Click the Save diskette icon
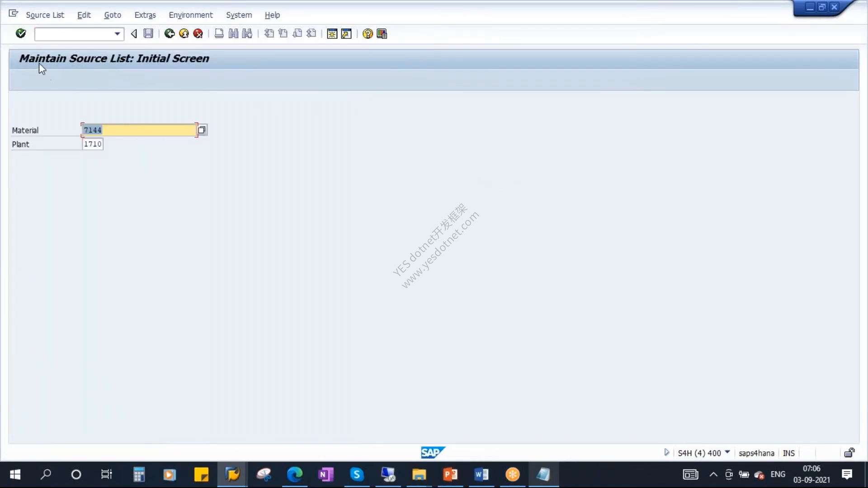 coord(148,33)
